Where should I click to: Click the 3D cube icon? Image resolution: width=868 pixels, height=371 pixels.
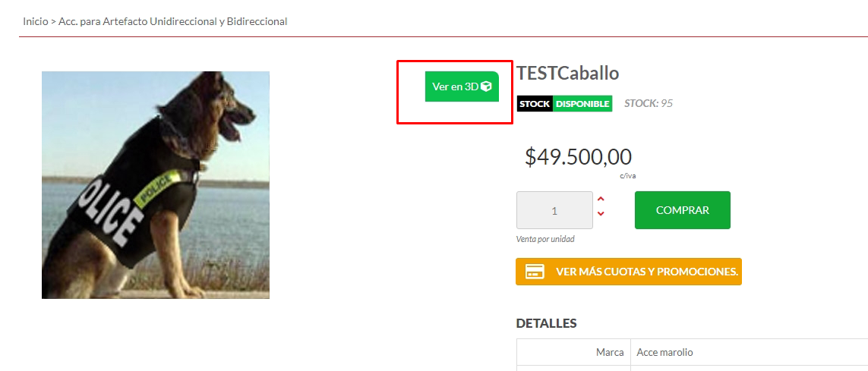click(486, 86)
